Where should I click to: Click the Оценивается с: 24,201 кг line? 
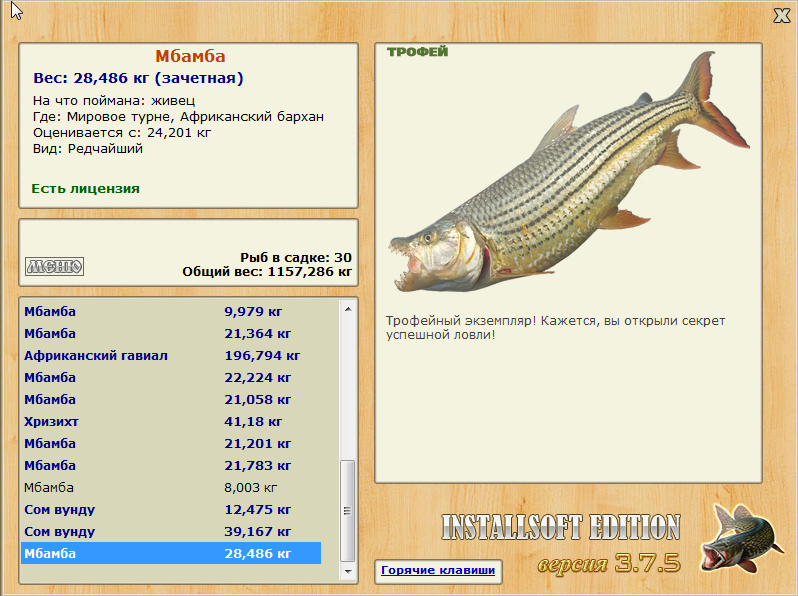point(122,133)
